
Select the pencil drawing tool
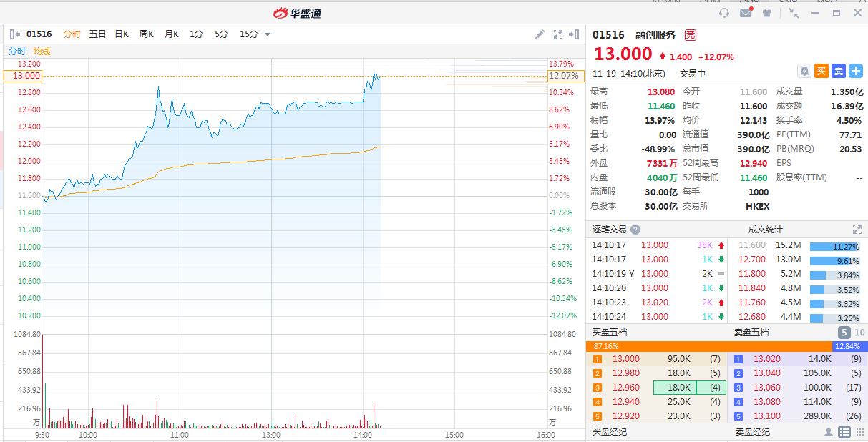click(540, 34)
